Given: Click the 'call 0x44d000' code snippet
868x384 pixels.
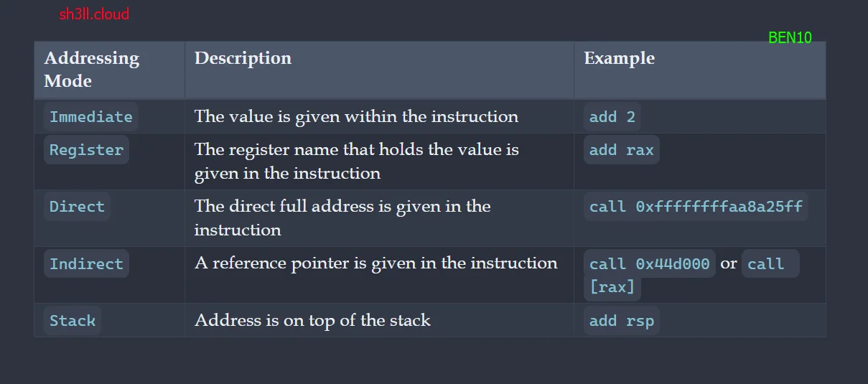Looking at the screenshot, I should (x=650, y=264).
